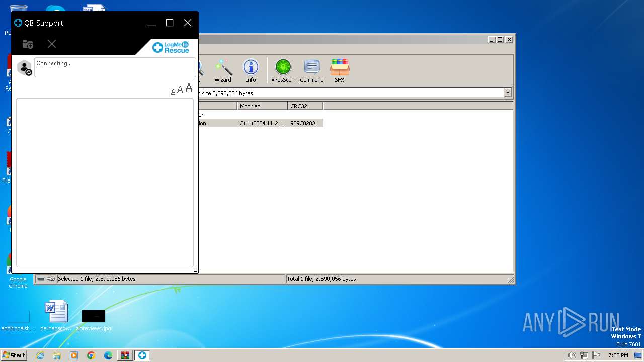Viewport: 644px width, 362px height.
Task: Open the Start menu
Action: coord(14,355)
